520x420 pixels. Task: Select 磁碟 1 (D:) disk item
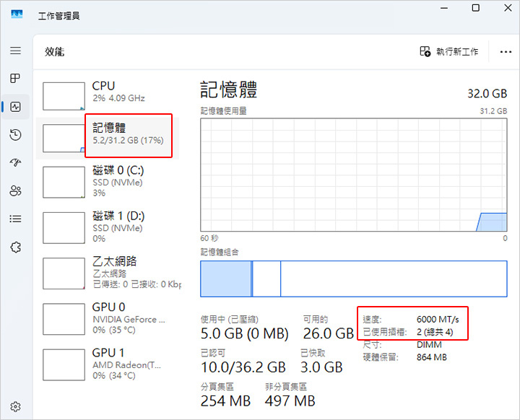point(108,227)
